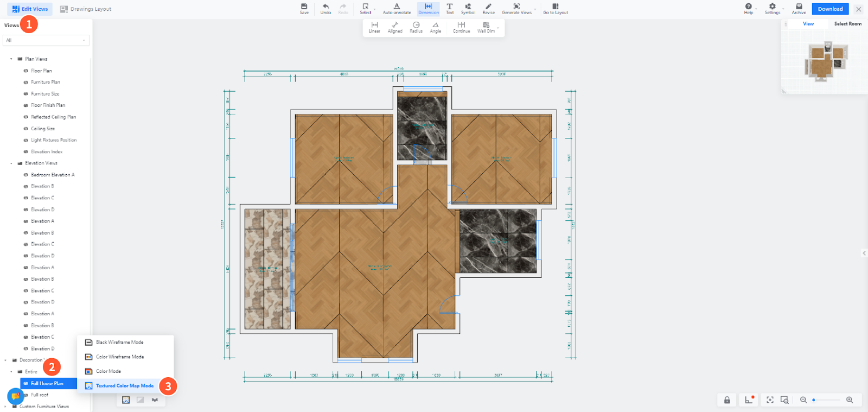868x412 pixels.
Task: Toggle eye icon beside Furniture Plan
Action: (25, 83)
